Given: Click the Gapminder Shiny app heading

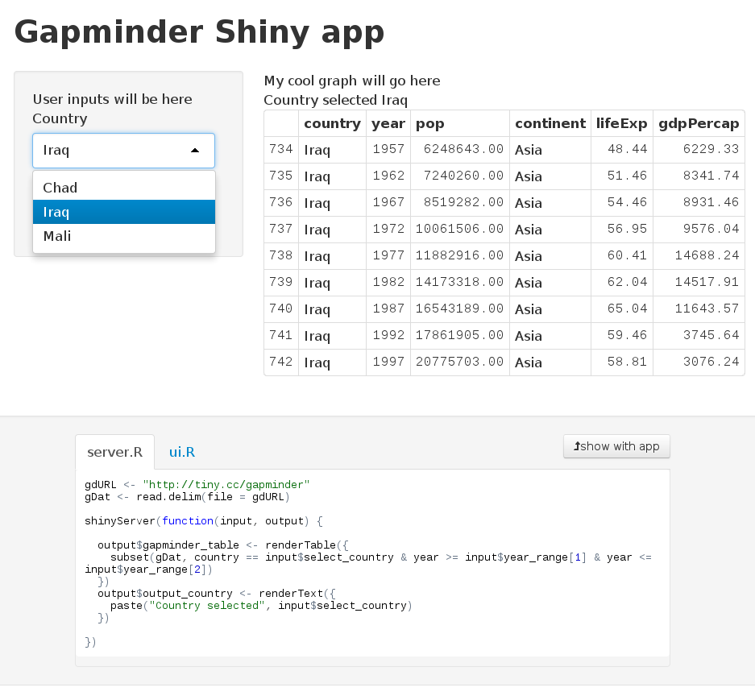Looking at the screenshot, I should point(198,32).
